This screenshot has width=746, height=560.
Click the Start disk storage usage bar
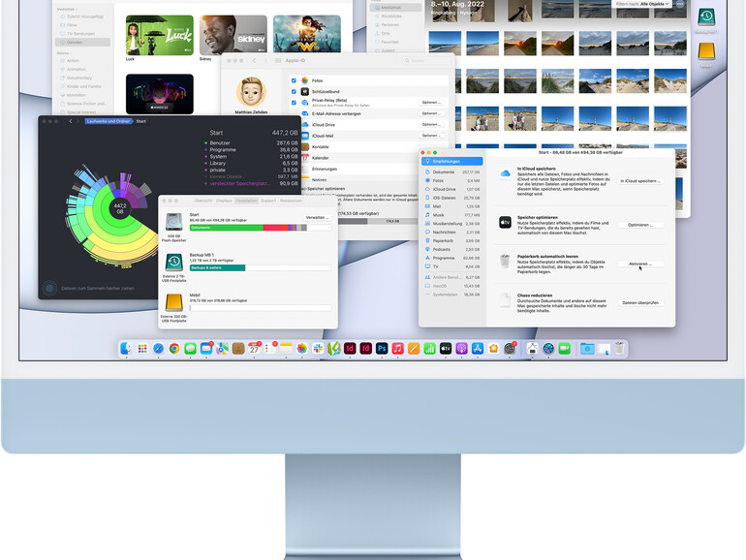point(261,228)
